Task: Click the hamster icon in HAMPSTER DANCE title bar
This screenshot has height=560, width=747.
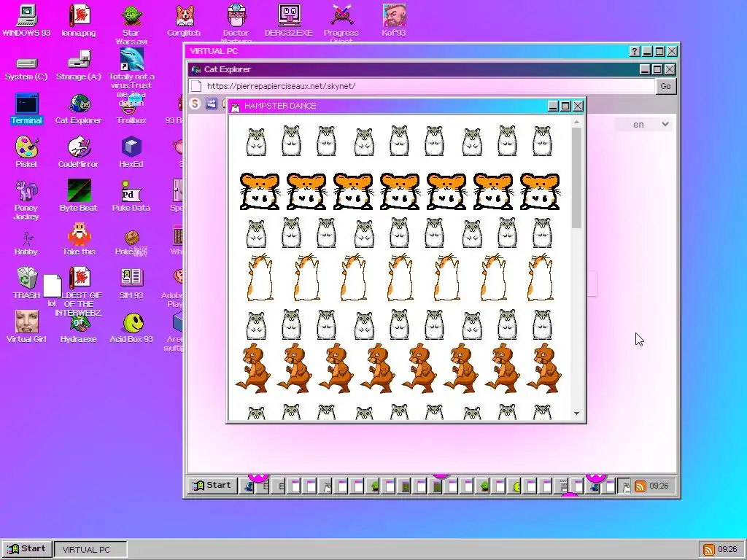Action: [235, 106]
